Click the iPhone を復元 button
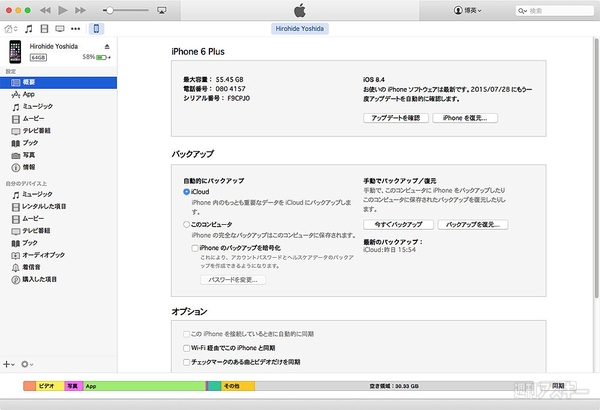 coord(465,118)
